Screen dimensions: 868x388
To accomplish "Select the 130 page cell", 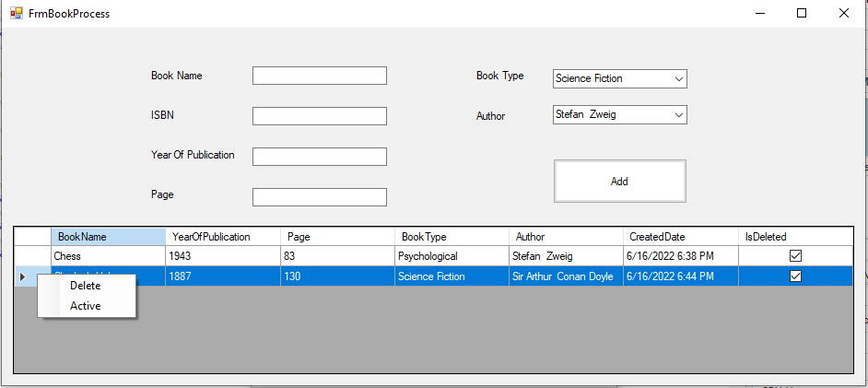I will 337,276.
